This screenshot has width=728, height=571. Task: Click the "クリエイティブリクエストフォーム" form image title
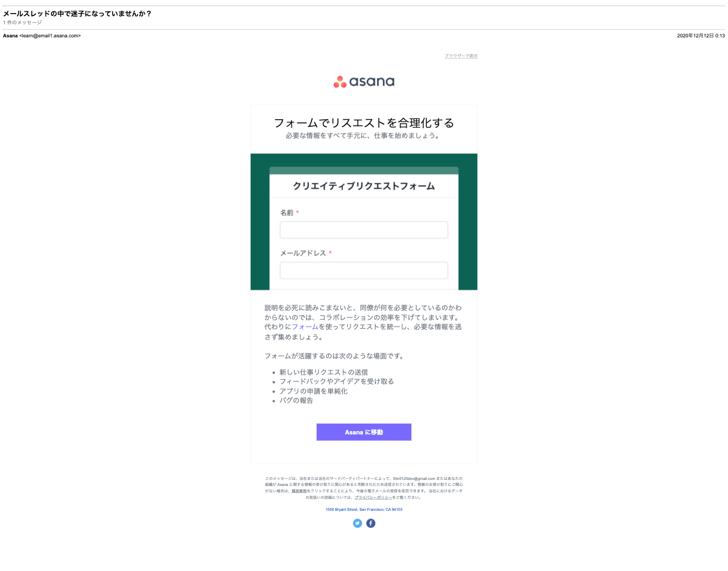364,186
